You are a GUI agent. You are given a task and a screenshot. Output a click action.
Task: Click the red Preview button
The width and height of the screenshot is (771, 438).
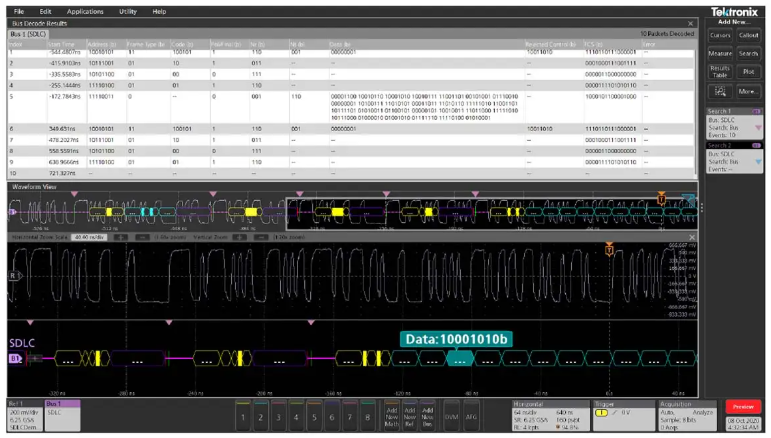[x=743, y=407]
